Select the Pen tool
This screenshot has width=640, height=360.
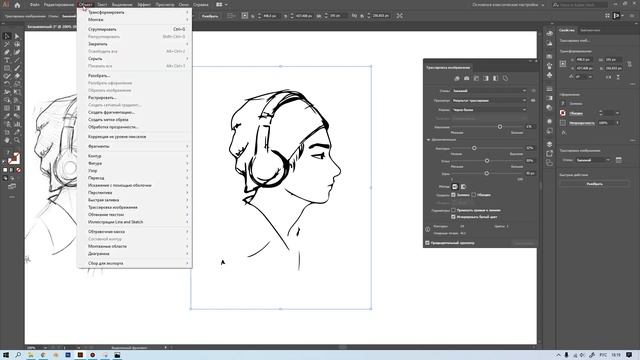(7, 52)
